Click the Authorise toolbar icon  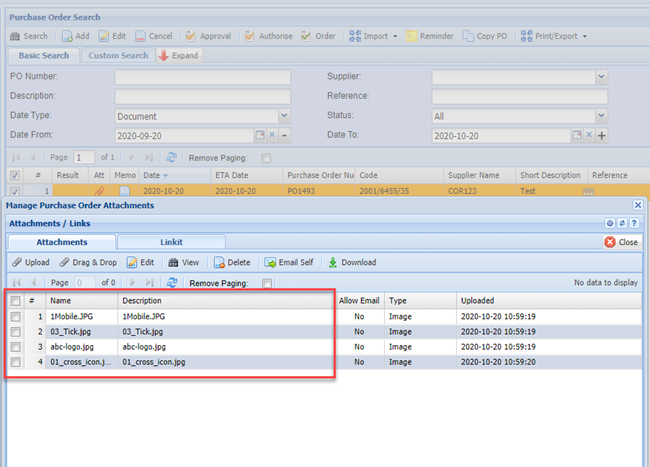pos(249,36)
